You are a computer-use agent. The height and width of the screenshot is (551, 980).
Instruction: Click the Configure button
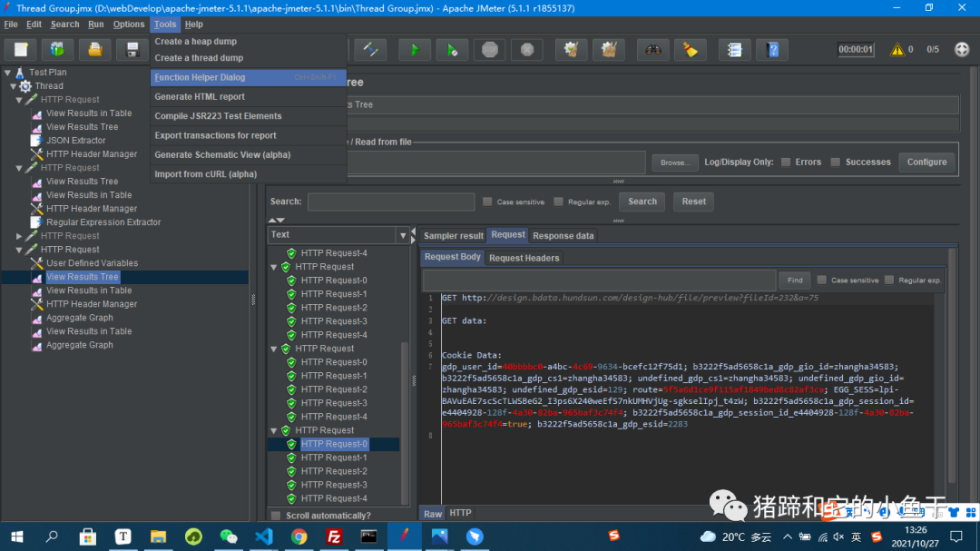click(x=926, y=162)
